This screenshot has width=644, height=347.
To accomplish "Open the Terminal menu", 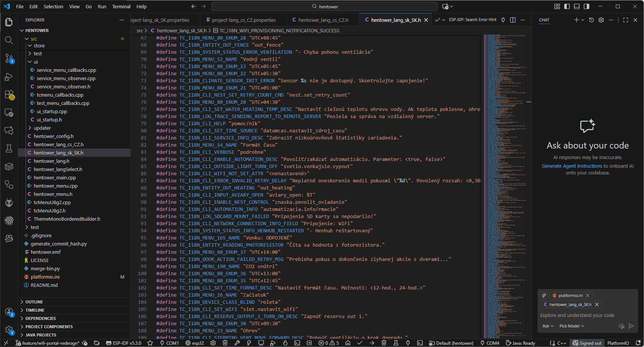I will [x=121, y=6].
